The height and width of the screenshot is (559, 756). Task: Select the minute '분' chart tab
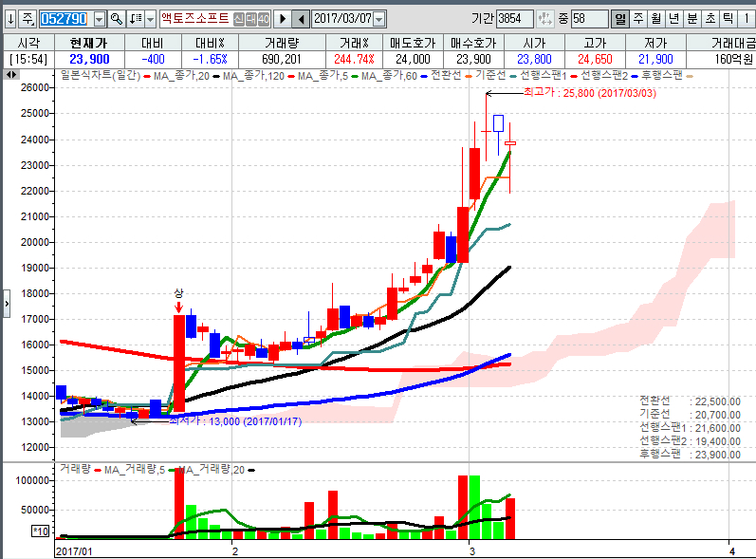[691, 18]
